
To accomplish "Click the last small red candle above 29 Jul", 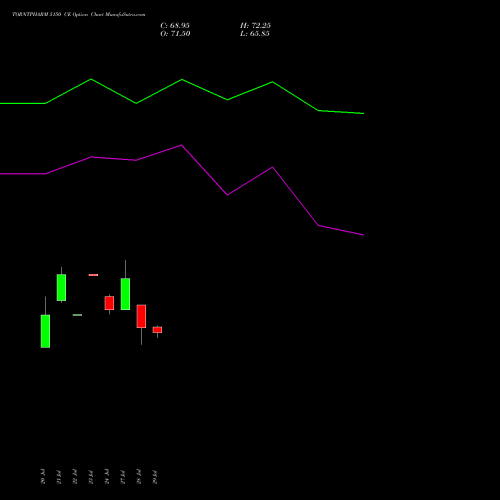I will [157, 330].
